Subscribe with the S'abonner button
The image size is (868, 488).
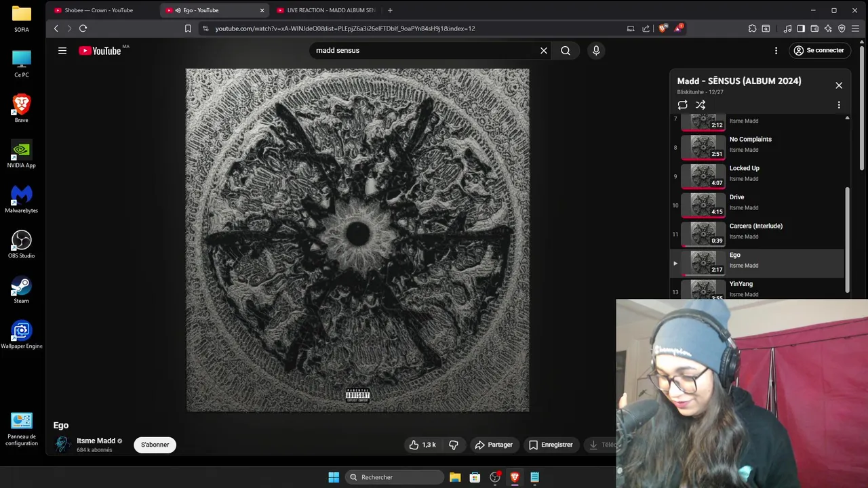click(x=155, y=445)
